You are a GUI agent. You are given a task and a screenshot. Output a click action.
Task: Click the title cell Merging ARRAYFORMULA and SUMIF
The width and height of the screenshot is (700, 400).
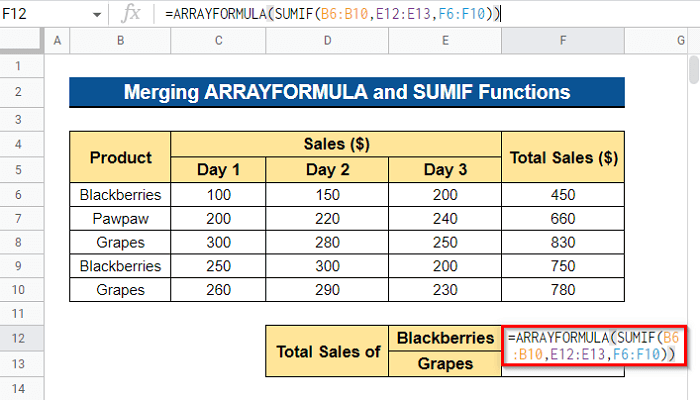point(346,93)
